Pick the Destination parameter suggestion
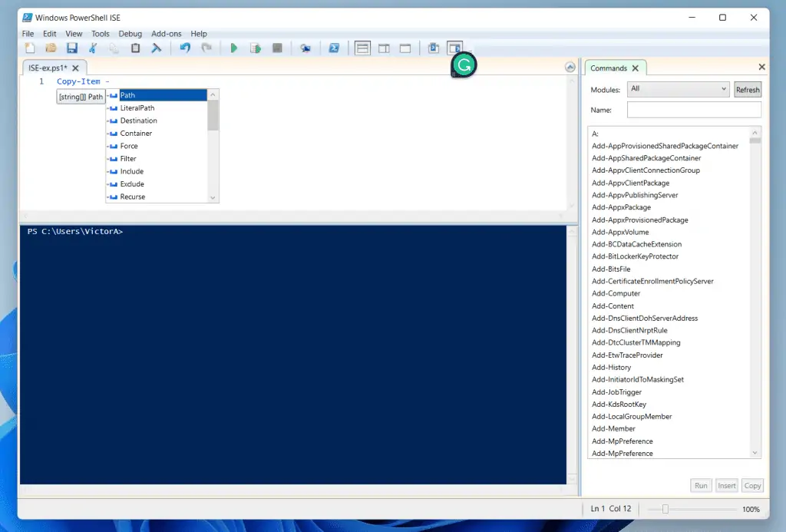The height and width of the screenshot is (532, 786). pos(157,121)
